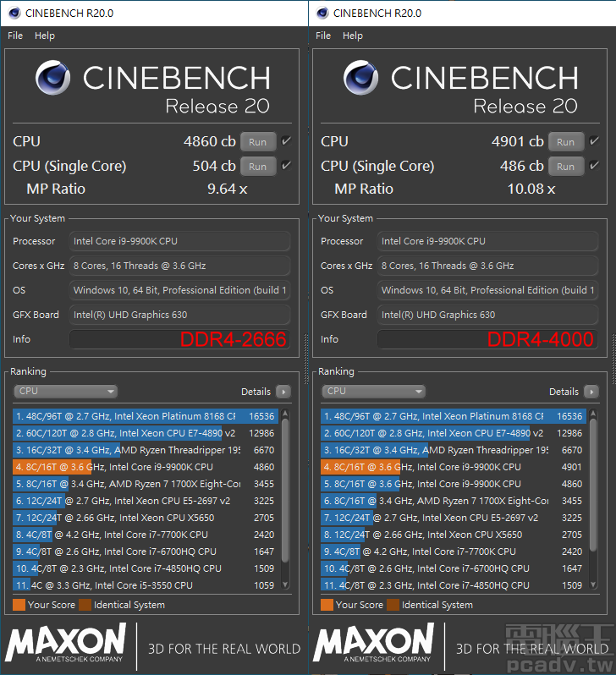Viewport: 616px width, 675px height.
Task: Toggle Single Core checkbox in left window
Action: [286, 165]
